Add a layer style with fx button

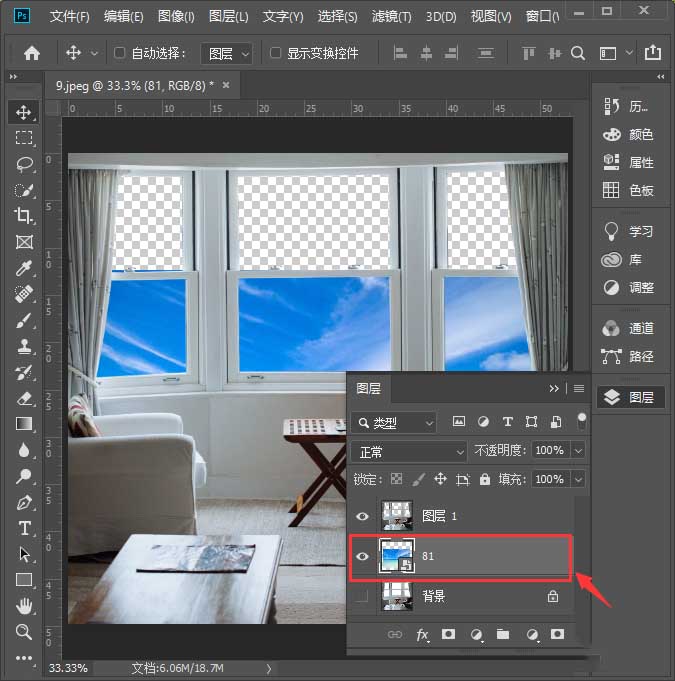pyautogui.click(x=422, y=635)
